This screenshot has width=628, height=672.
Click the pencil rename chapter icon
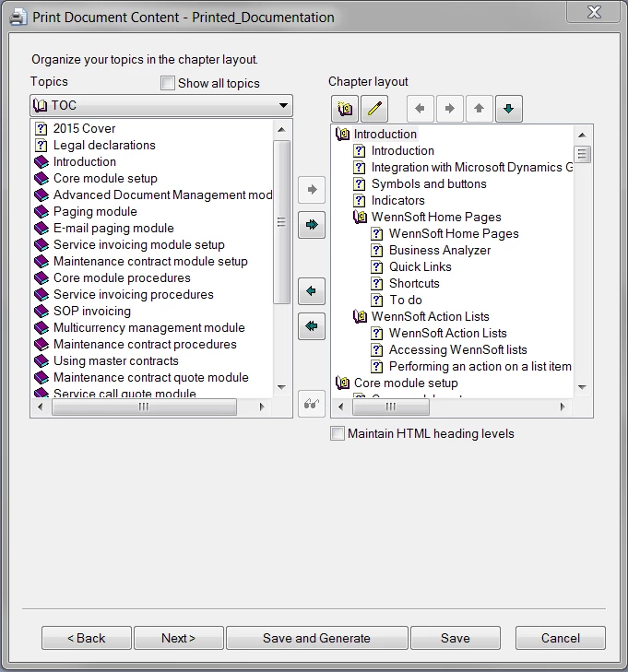[x=374, y=109]
